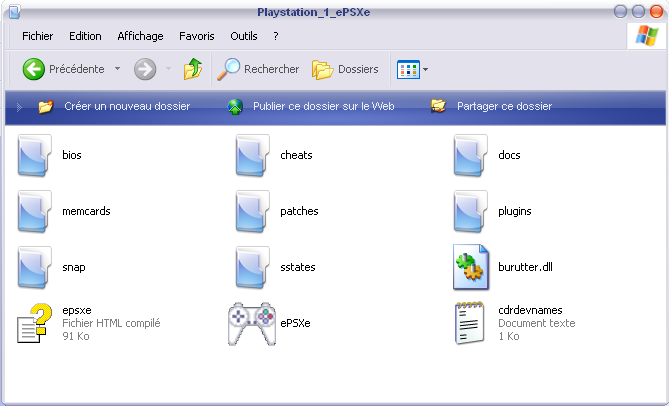This screenshot has height=406, width=669.
Task: Select the docs folder icon
Action: (471, 155)
